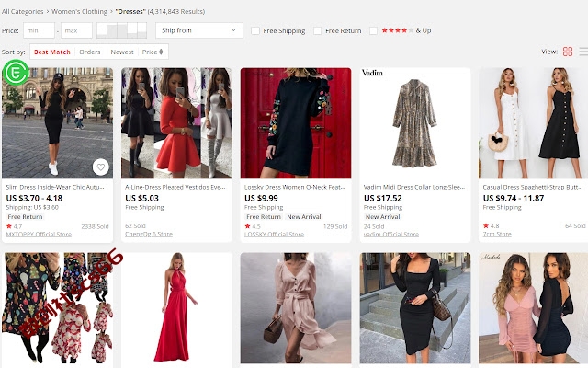Sort results by Best Match
Image resolution: width=588 pixels, height=368 pixels.
pyautogui.click(x=52, y=52)
